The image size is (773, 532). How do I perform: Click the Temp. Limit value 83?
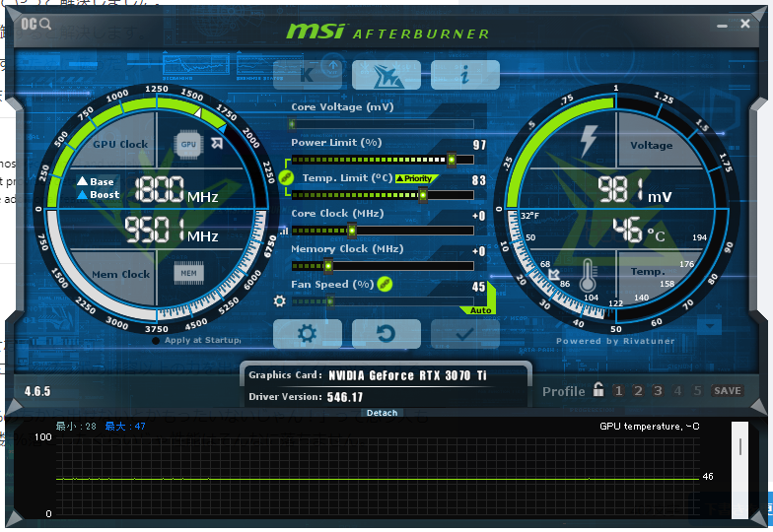coord(479,180)
